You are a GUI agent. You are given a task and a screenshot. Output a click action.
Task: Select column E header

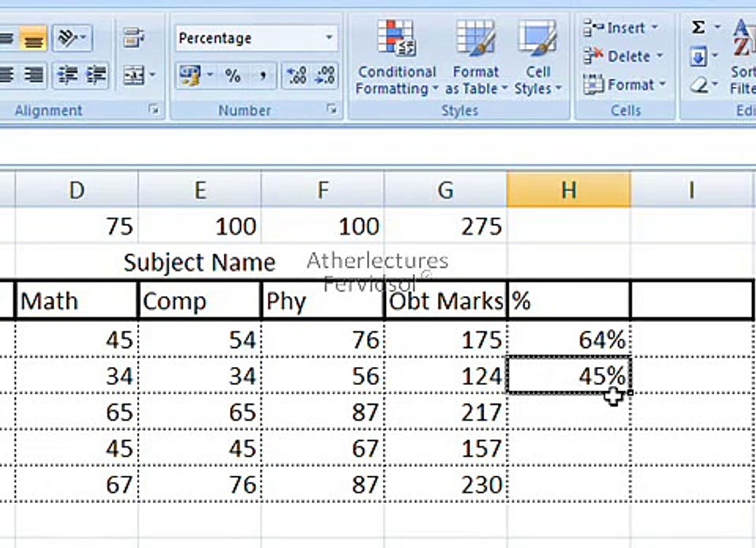199,190
